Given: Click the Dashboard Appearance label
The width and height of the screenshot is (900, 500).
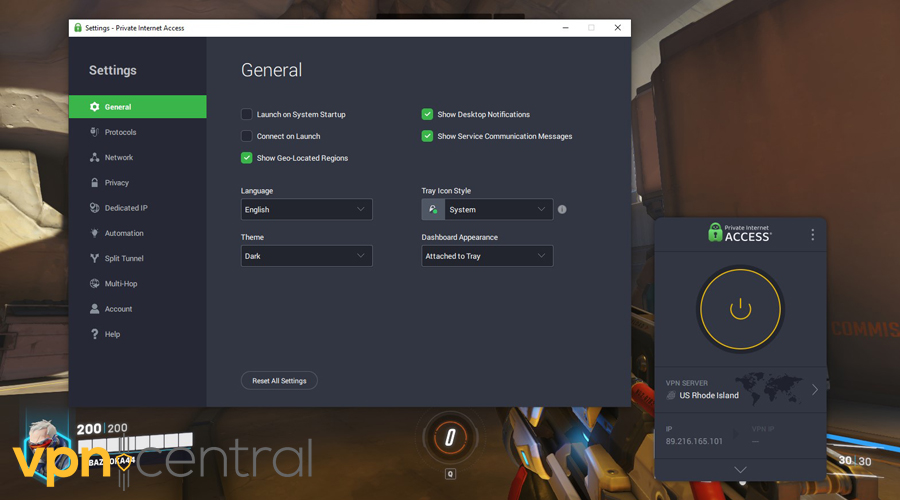Looking at the screenshot, I should [x=459, y=237].
